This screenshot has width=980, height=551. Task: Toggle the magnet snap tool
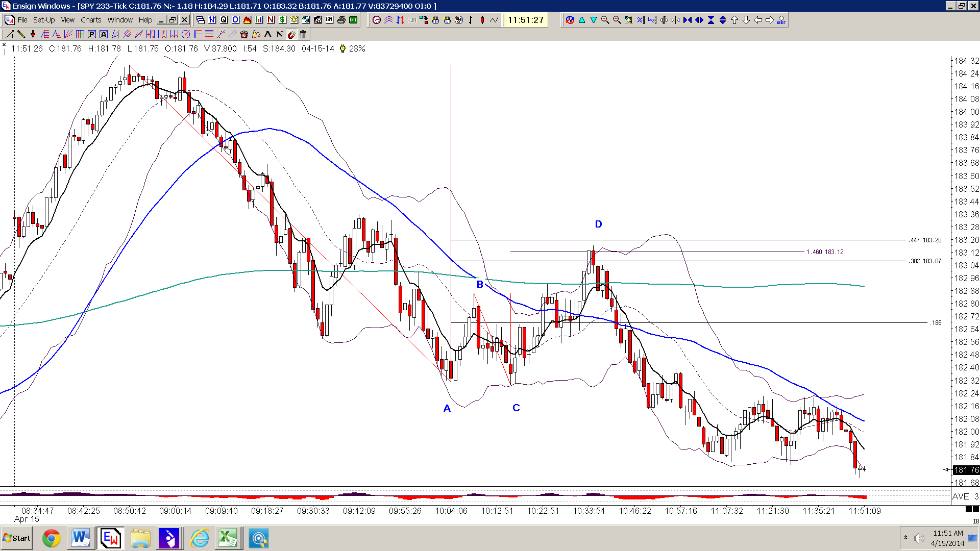291,34
